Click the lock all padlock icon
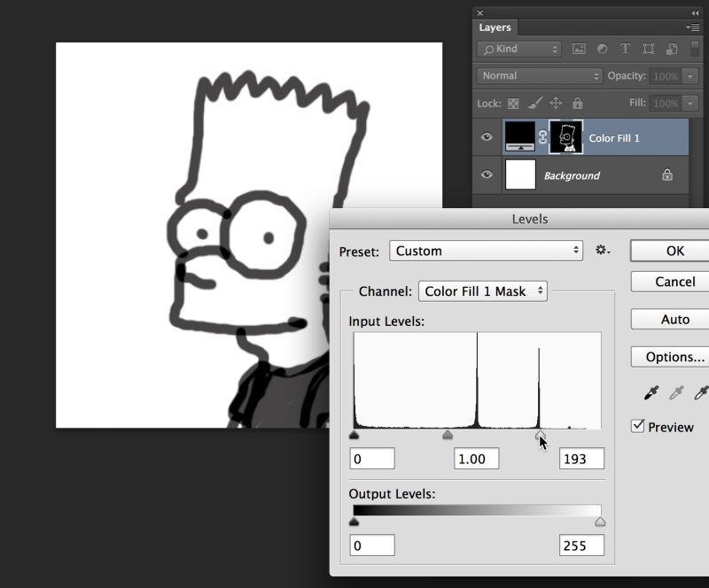Image resolution: width=709 pixels, height=588 pixels. pos(578,103)
